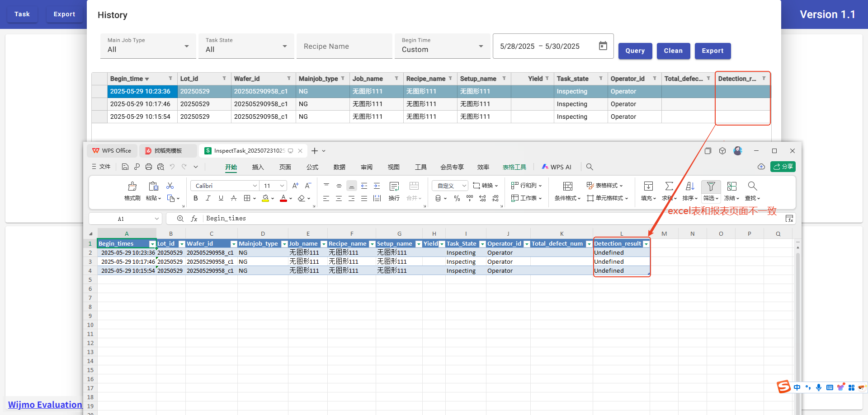Click the Wijmo Evaluation link

point(45,405)
